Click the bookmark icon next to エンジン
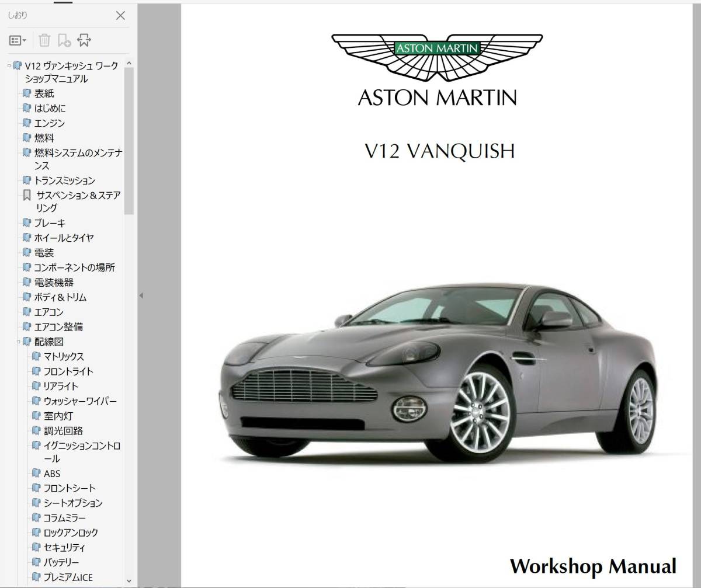 tap(27, 123)
